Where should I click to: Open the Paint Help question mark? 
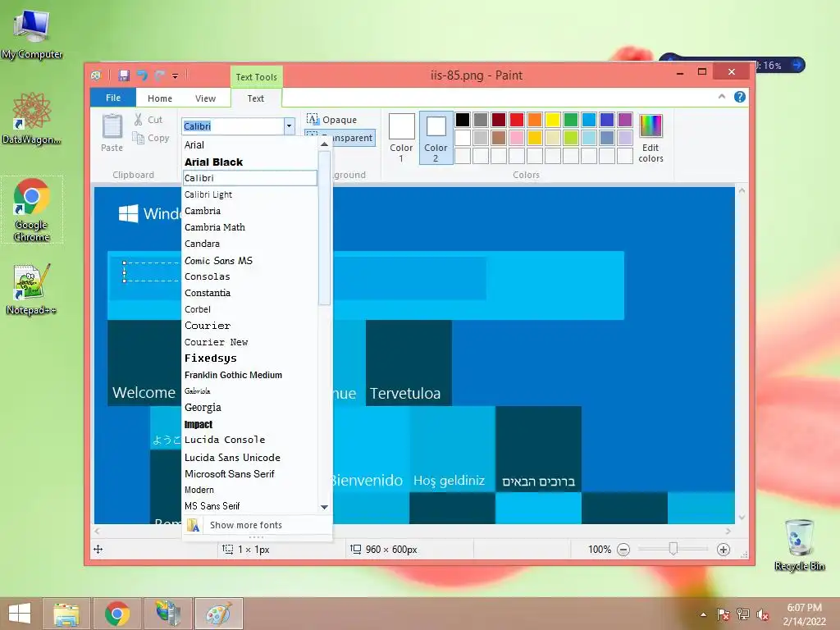pyautogui.click(x=740, y=97)
